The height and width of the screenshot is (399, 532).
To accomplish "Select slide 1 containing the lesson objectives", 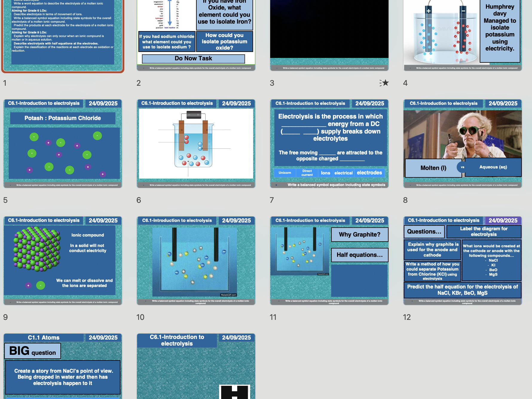I will tap(63, 33).
